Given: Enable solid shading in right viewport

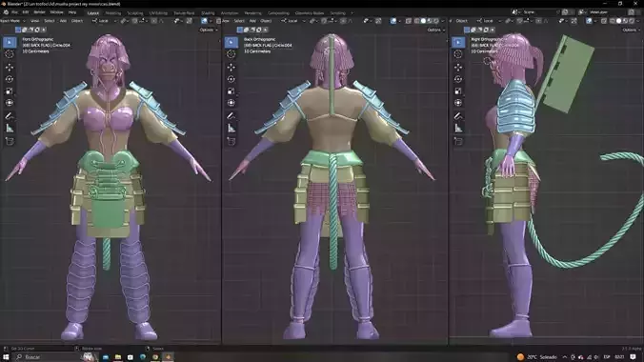Looking at the screenshot, I should click(x=619, y=21).
